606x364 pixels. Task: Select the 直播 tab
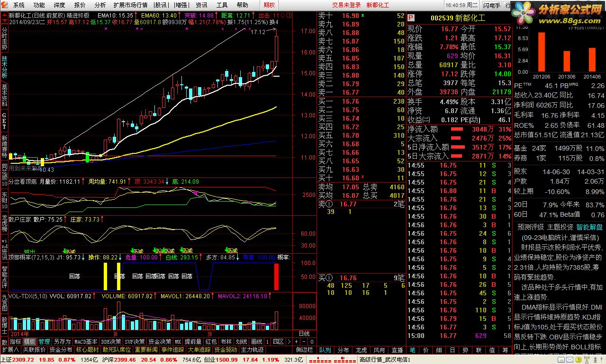(x=397, y=350)
